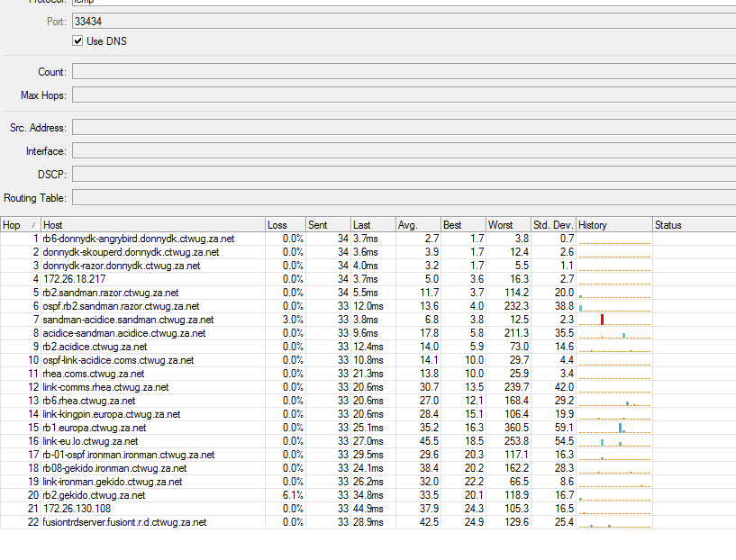Select host rb1.europa.ctwug.za.net
This screenshot has width=736, height=560.
[95, 429]
